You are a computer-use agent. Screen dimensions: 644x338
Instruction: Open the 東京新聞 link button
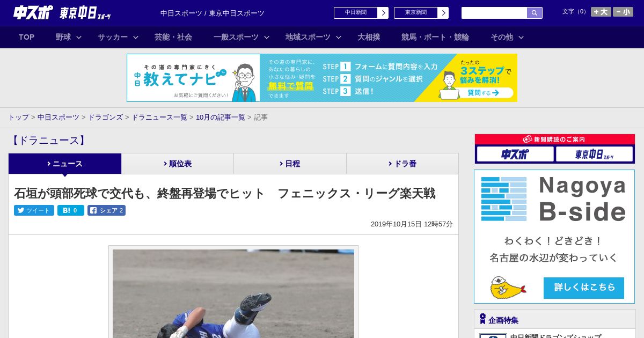coord(421,13)
